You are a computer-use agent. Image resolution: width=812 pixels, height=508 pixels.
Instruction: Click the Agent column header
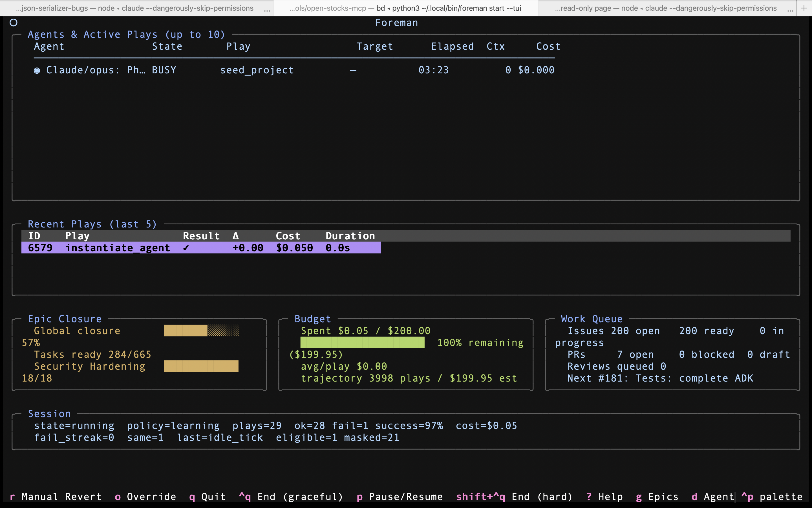[49, 46]
